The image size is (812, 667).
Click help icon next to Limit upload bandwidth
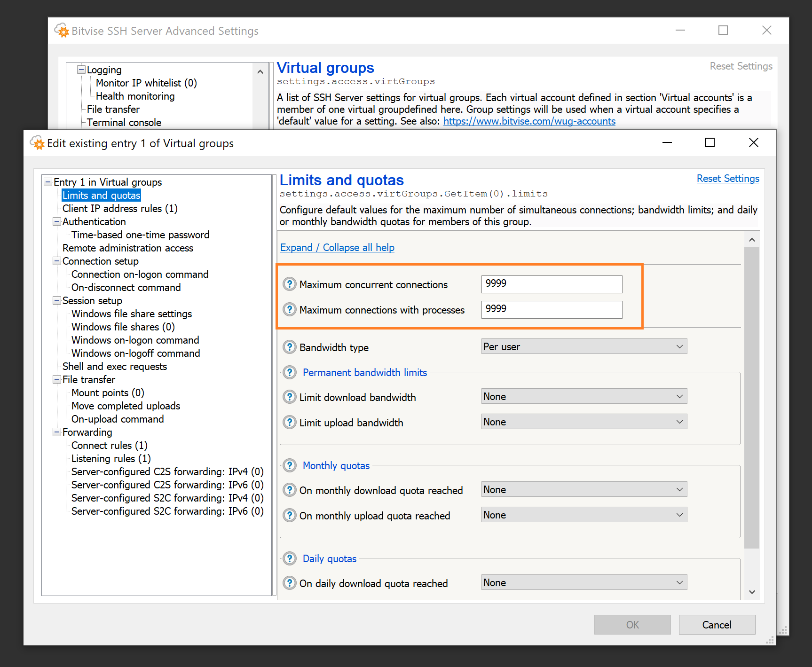point(290,423)
